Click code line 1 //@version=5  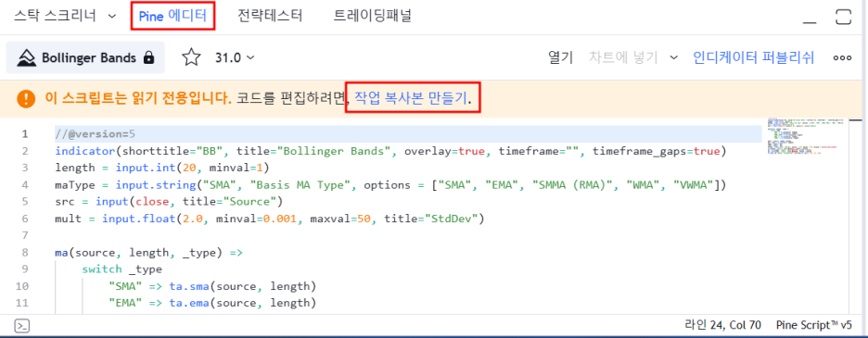[96, 134]
